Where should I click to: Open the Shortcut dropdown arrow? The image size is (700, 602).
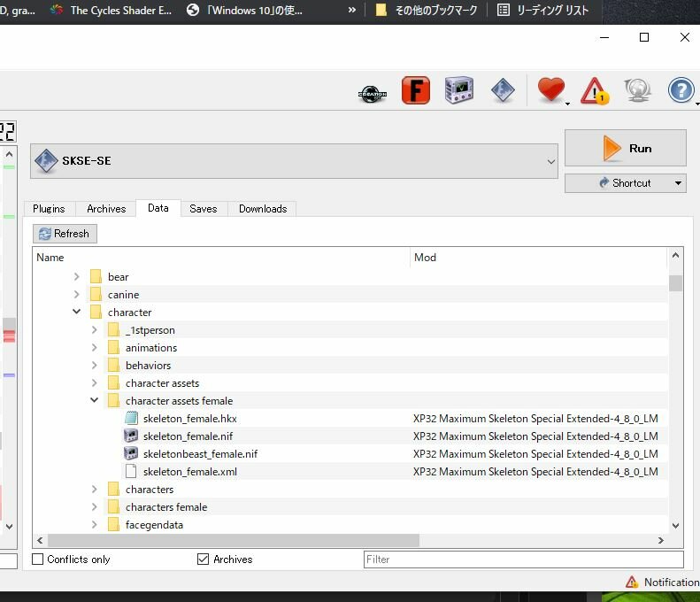coord(678,183)
